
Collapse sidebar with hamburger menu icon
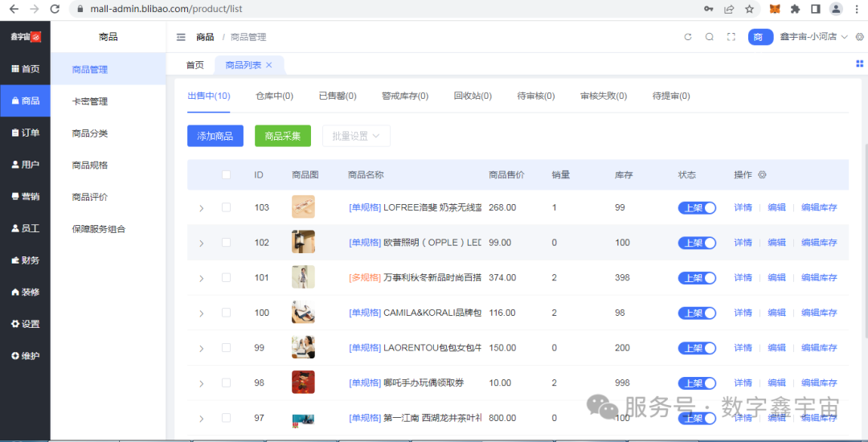point(181,37)
